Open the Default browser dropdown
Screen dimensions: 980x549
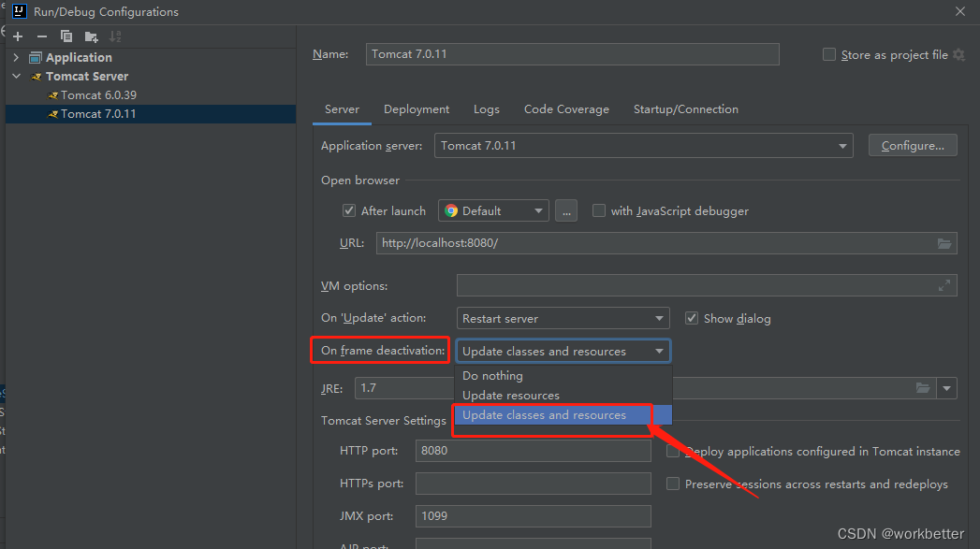(x=493, y=211)
